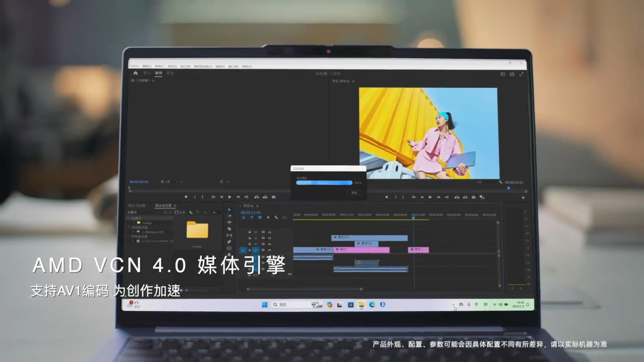This screenshot has height=362, width=644.
Task: Toggle sync lock on track V3
Action: pos(263,238)
